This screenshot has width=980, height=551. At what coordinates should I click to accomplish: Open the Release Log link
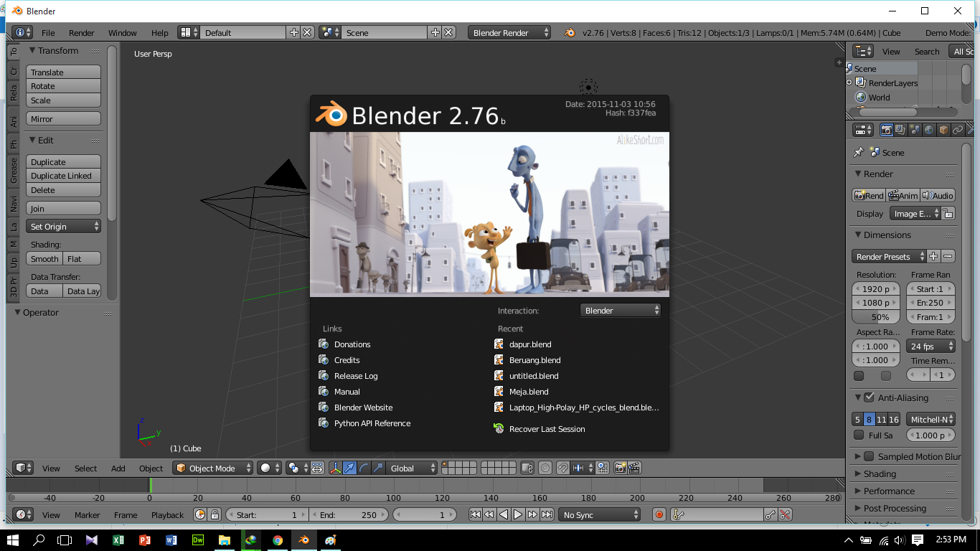point(356,376)
